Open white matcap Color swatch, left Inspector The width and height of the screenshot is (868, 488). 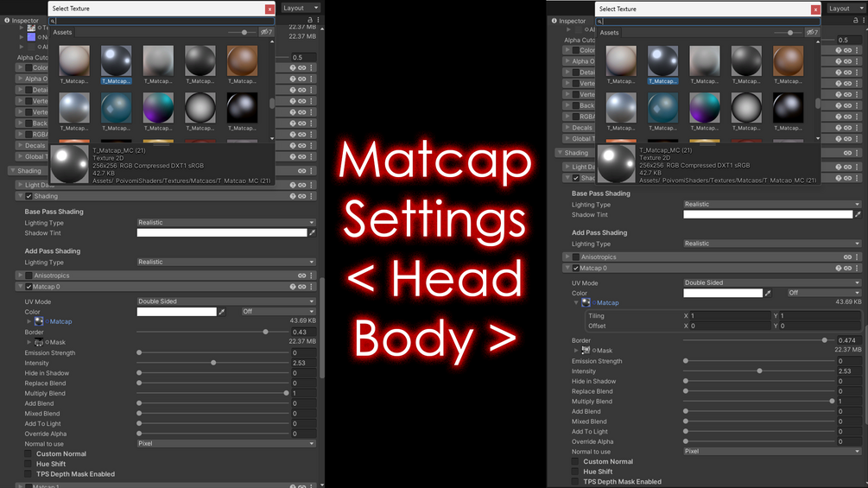[x=176, y=312]
